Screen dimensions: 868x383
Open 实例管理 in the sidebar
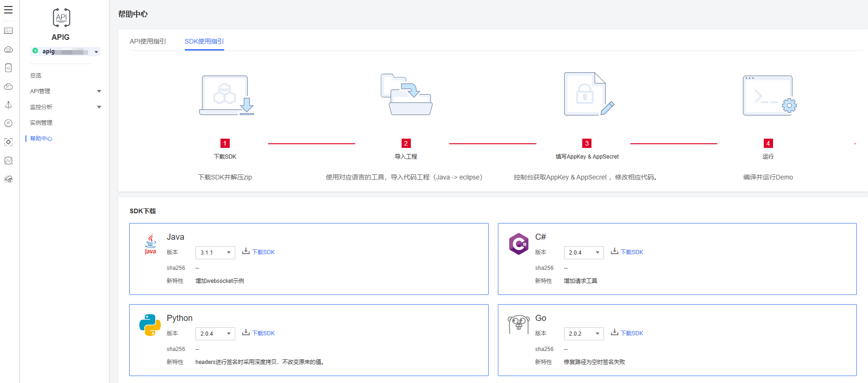tap(41, 123)
